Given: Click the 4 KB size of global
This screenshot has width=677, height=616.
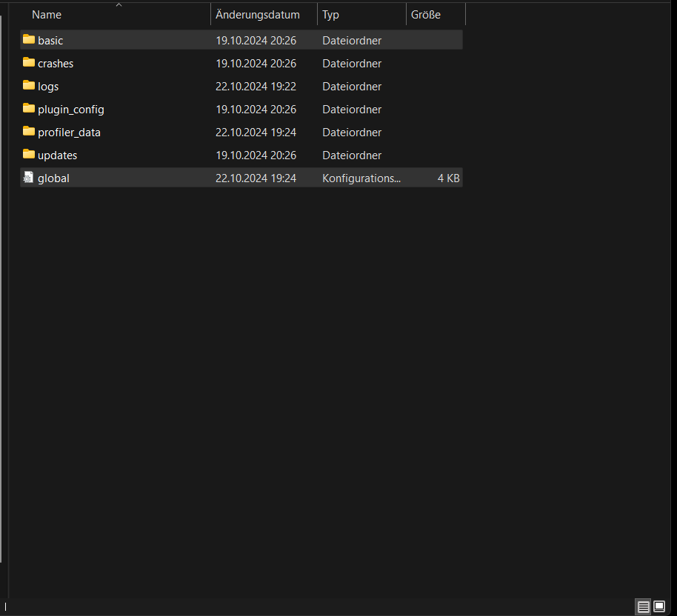Looking at the screenshot, I should point(448,178).
